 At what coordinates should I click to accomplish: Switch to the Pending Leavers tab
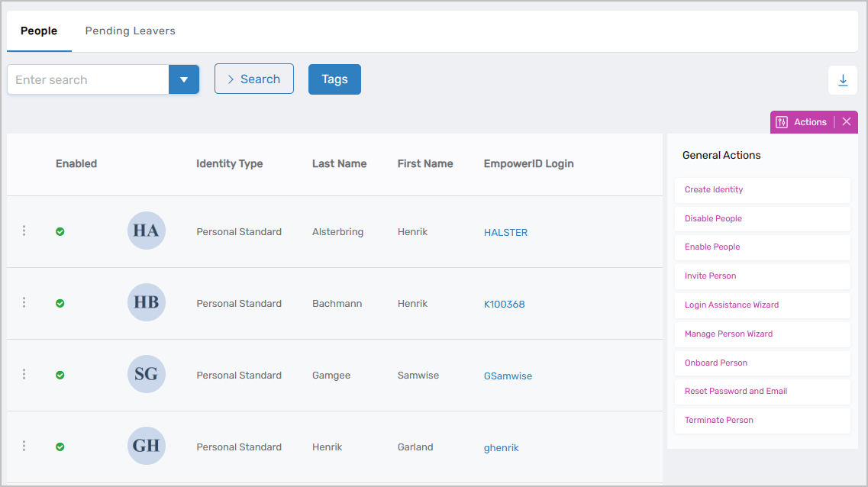130,31
